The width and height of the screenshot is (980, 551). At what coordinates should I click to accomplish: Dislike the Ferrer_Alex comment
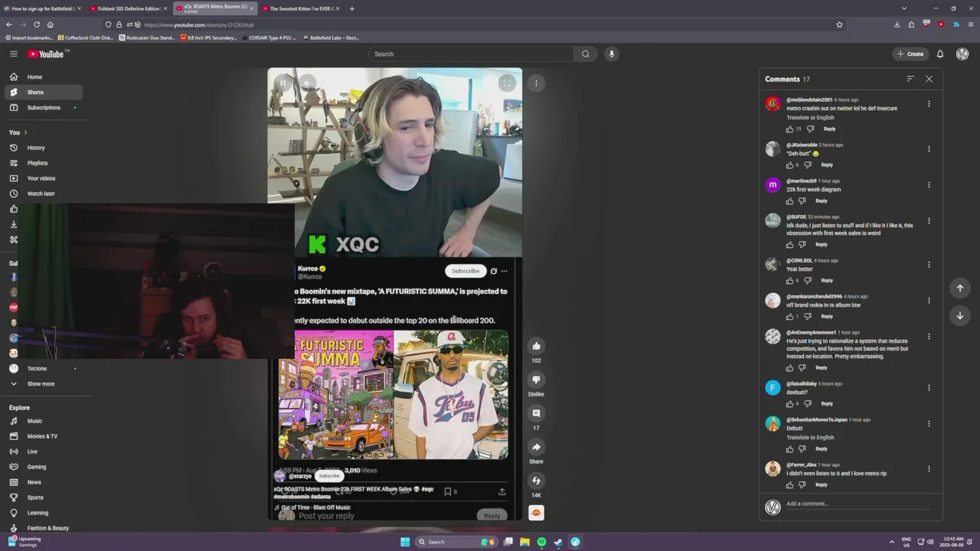802,484
